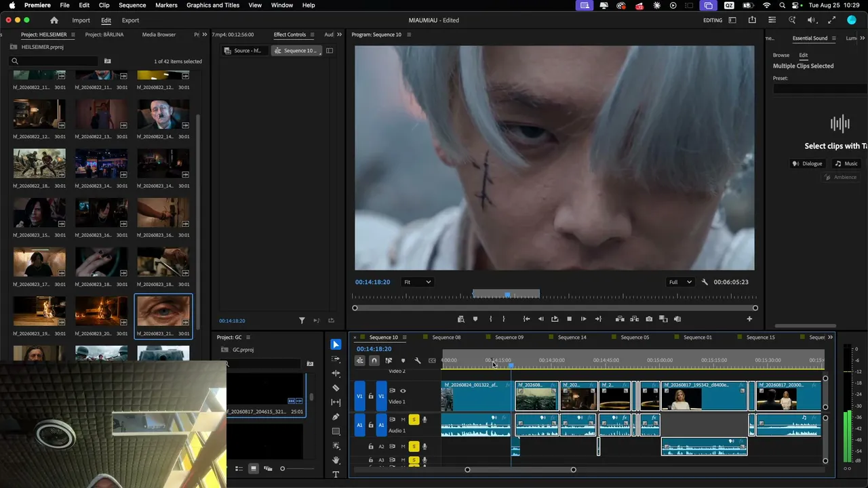The width and height of the screenshot is (868, 488).
Task: Open Preset dropdown in Essential Sound
Action: pos(820,89)
